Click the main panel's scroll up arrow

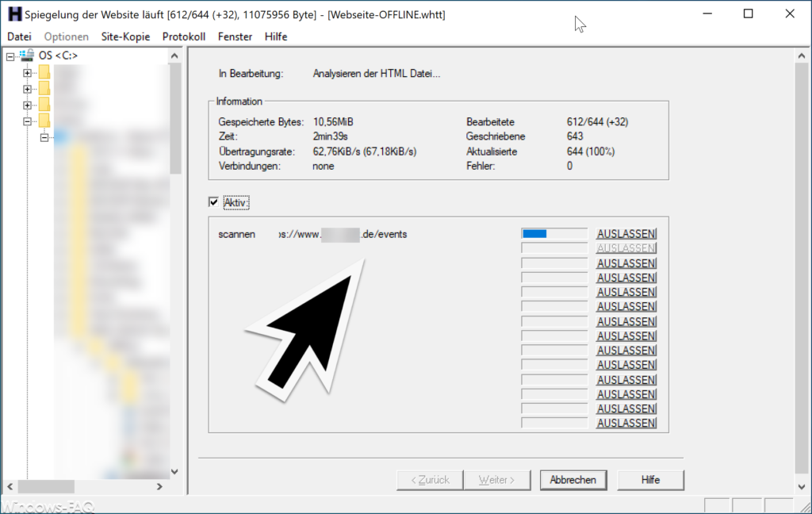click(x=802, y=56)
